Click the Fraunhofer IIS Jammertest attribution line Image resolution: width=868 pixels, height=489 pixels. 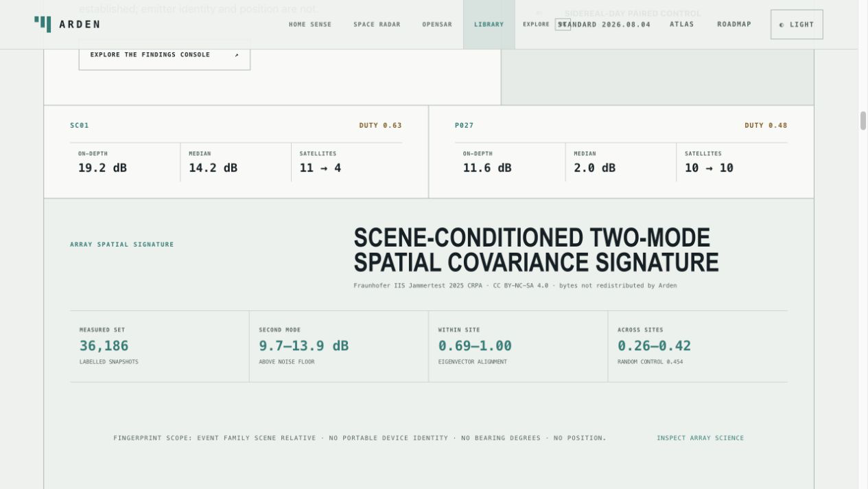[x=515, y=286]
